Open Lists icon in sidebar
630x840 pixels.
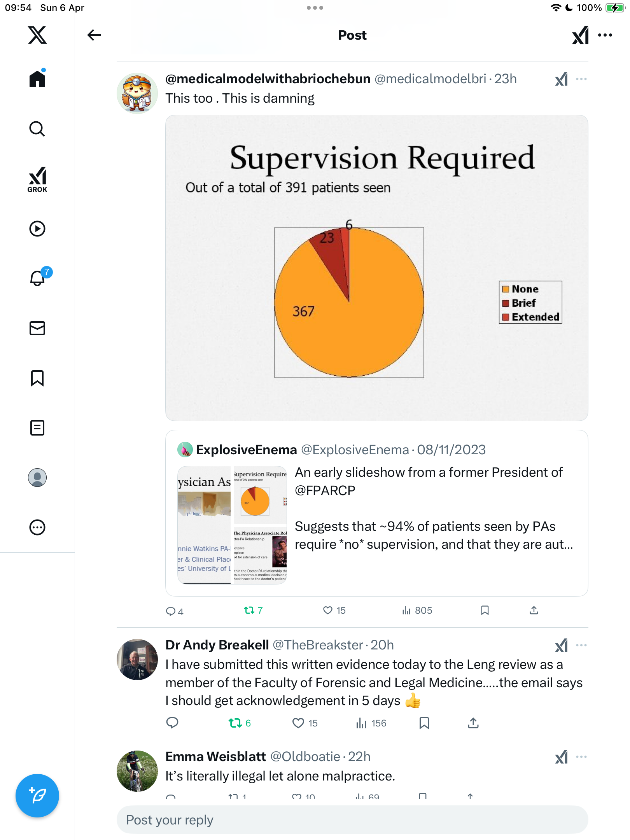(x=37, y=428)
